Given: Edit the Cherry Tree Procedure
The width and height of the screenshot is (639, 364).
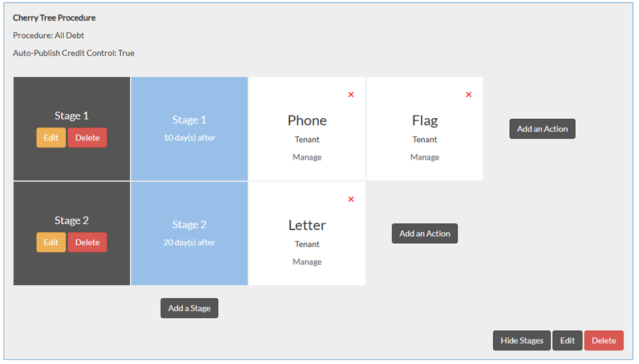Looking at the screenshot, I should pyautogui.click(x=567, y=341).
